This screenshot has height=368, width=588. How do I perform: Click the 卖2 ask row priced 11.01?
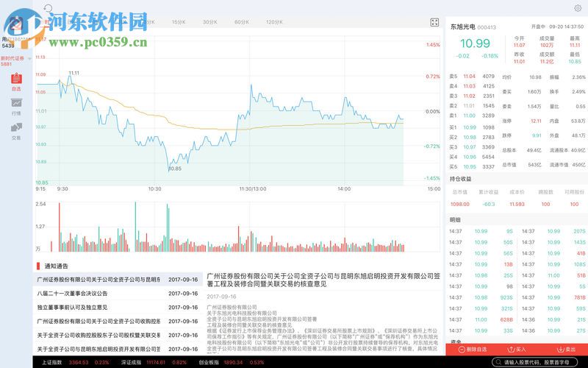tap(472, 106)
